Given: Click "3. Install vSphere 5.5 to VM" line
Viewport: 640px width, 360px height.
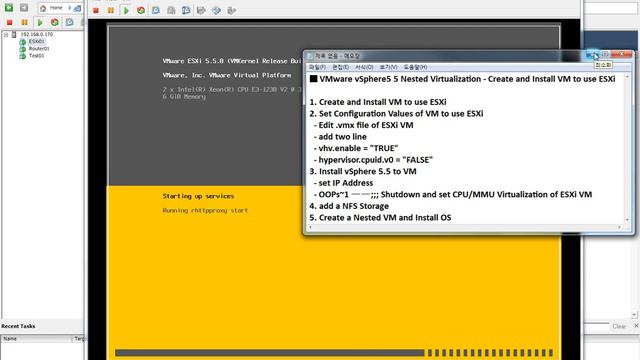Looking at the screenshot, I should pyautogui.click(x=363, y=171).
